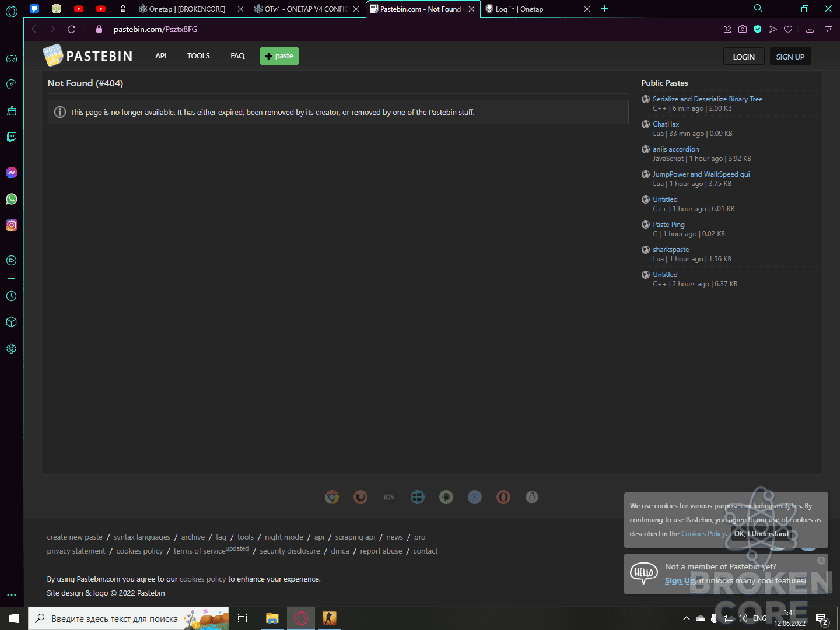Toggle night mode in the footer

pos(284,537)
